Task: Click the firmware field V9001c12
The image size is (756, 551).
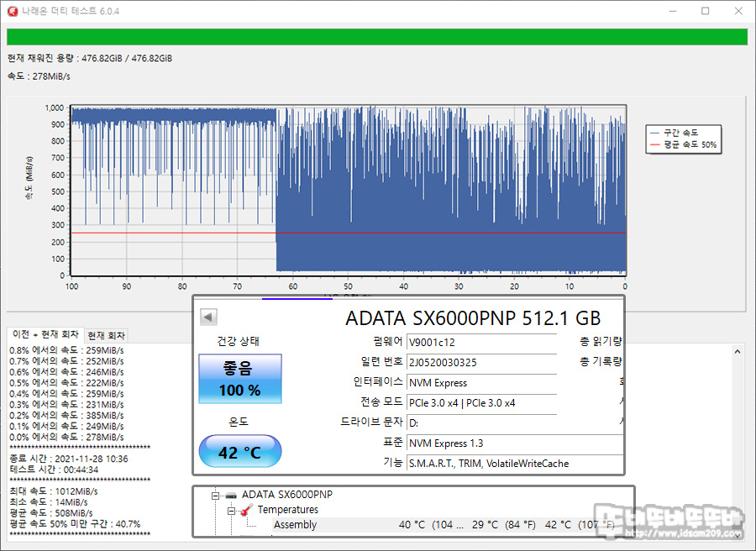Action: point(481,342)
